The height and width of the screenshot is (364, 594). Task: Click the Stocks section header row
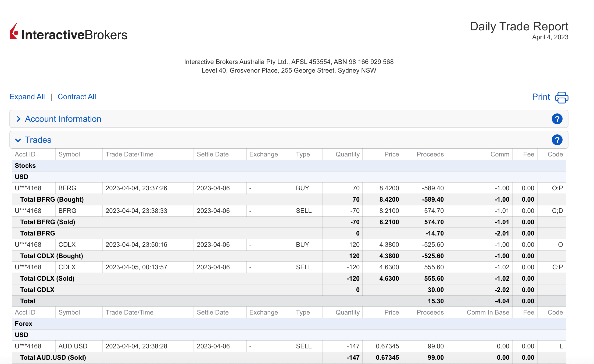25,166
